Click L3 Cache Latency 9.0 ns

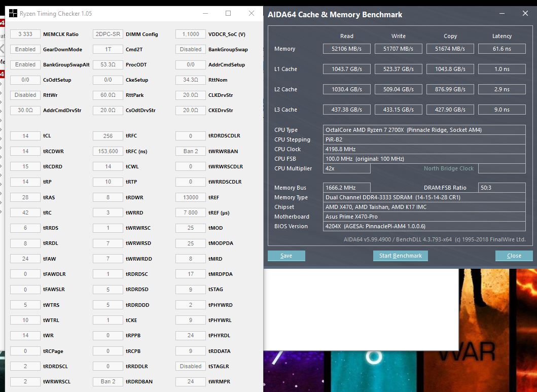tap(502, 110)
